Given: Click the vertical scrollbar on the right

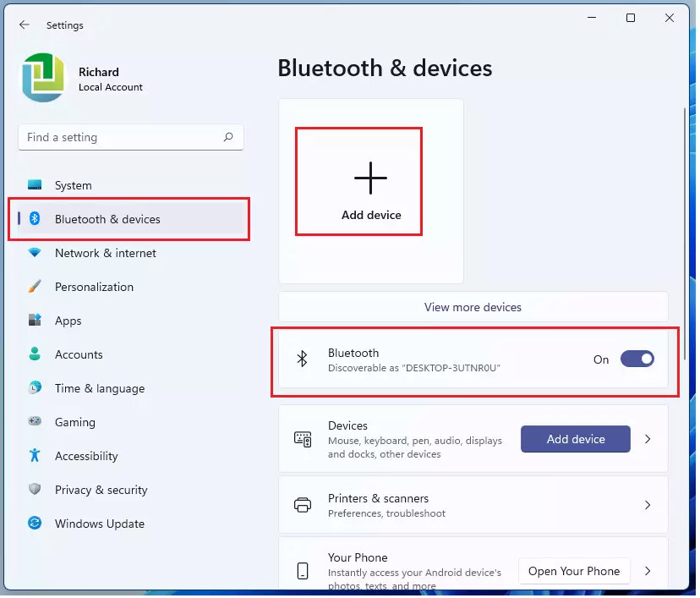Looking at the screenshot, I should point(686,234).
